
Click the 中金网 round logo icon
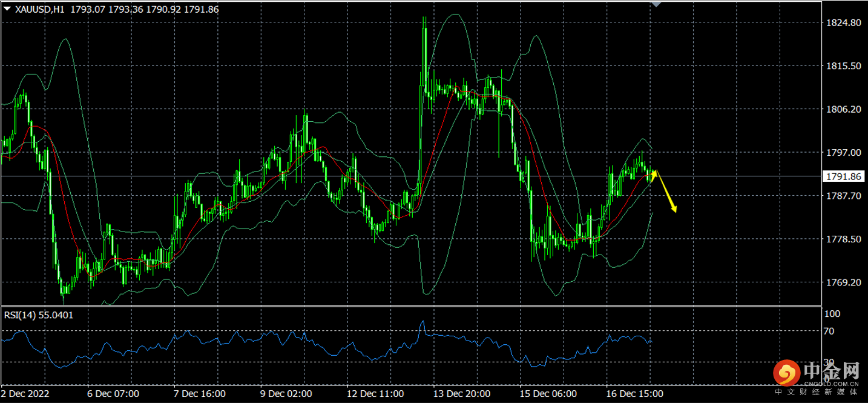click(786, 373)
